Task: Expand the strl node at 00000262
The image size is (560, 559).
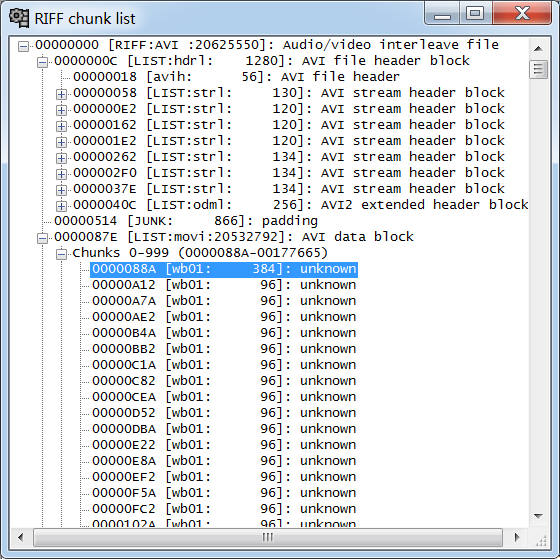Action: (x=61, y=158)
